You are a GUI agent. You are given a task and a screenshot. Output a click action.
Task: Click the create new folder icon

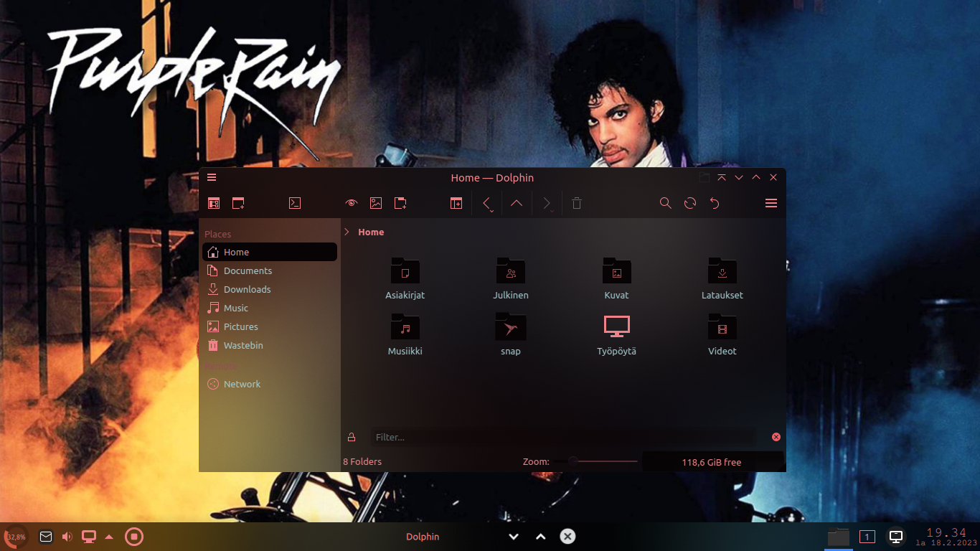(400, 203)
